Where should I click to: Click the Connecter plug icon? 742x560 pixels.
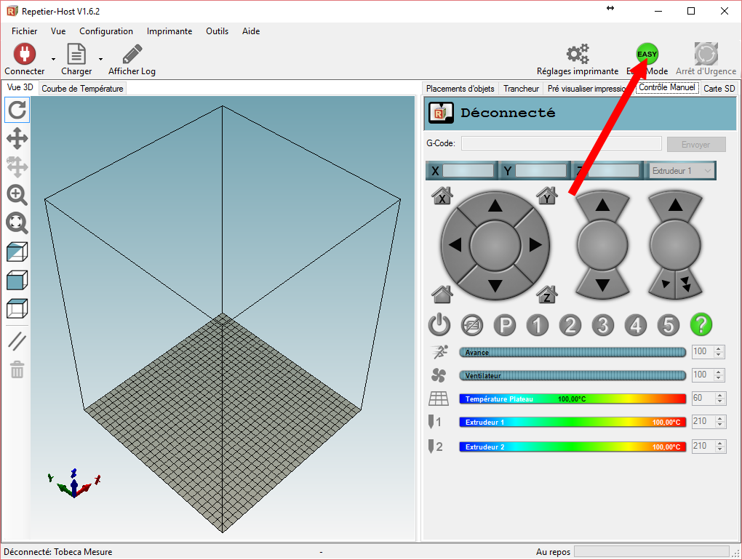coord(25,54)
